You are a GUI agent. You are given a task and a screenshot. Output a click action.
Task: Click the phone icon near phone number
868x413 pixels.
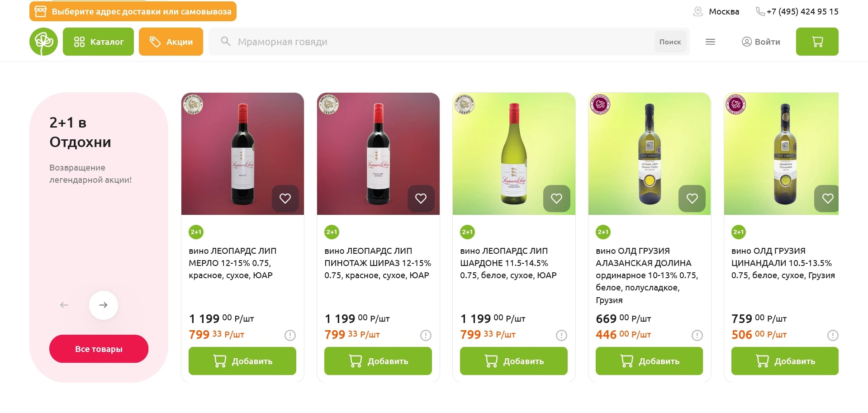(x=760, y=11)
